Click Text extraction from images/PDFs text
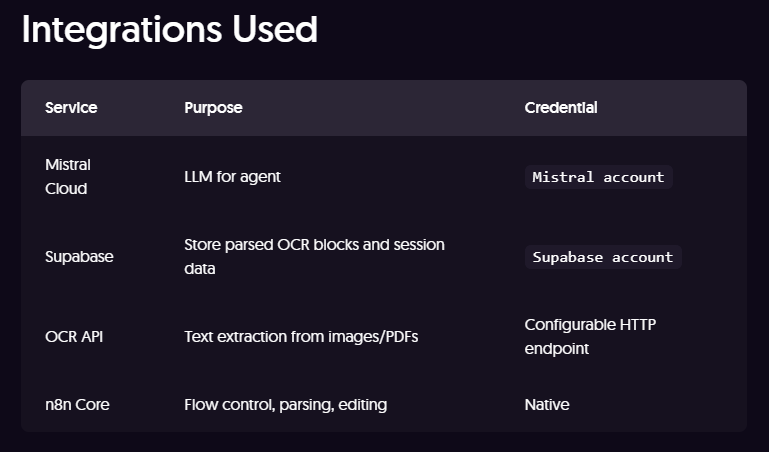Screen dimensions: 769x452 coord(301,337)
